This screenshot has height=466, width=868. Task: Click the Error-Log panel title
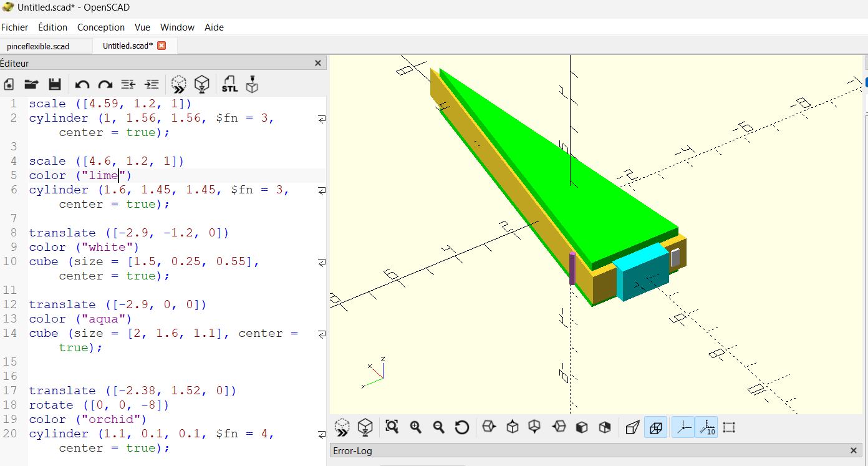(x=353, y=450)
